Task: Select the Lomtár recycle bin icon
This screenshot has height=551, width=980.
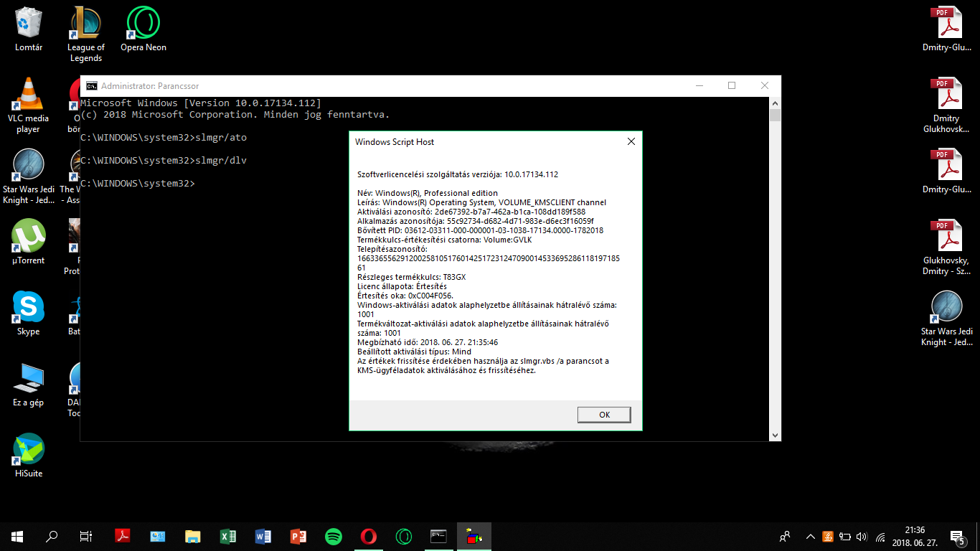Action: (29, 30)
